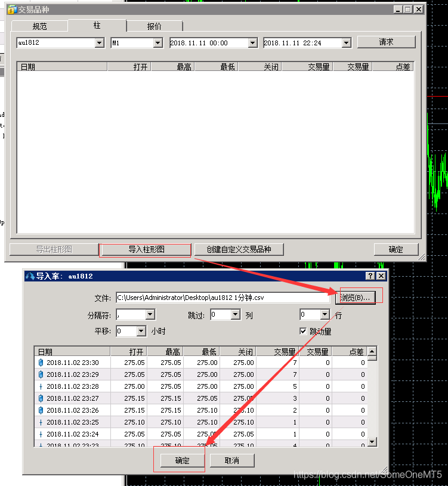Click candle icon of row 23:27
This screenshot has height=486, width=448.
coord(41,398)
